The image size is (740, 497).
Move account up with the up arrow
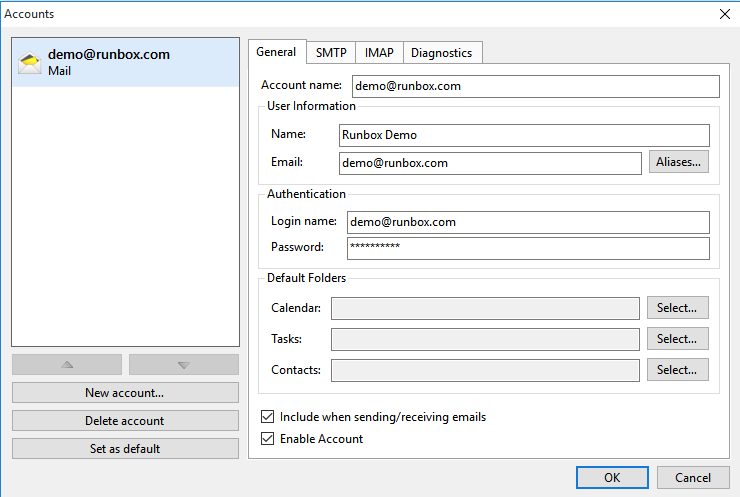(67, 365)
